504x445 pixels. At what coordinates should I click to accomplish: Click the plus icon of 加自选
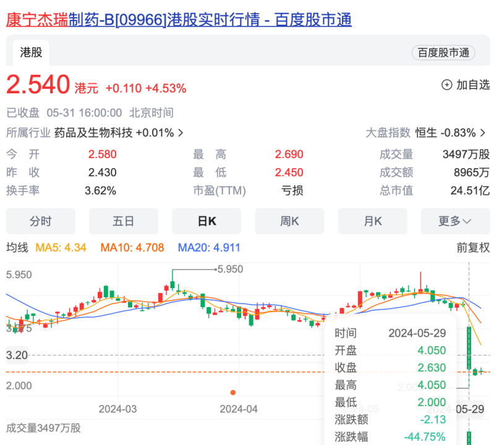click(446, 85)
